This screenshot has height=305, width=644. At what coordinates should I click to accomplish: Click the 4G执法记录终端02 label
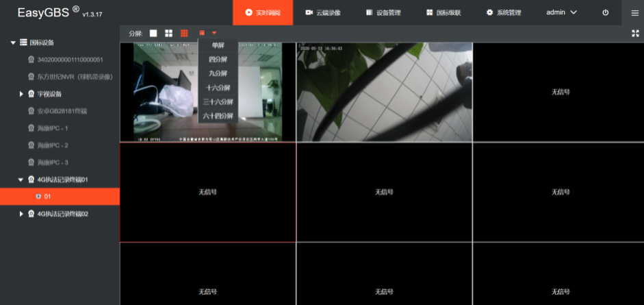pyautogui.click(x=62, y=214)
